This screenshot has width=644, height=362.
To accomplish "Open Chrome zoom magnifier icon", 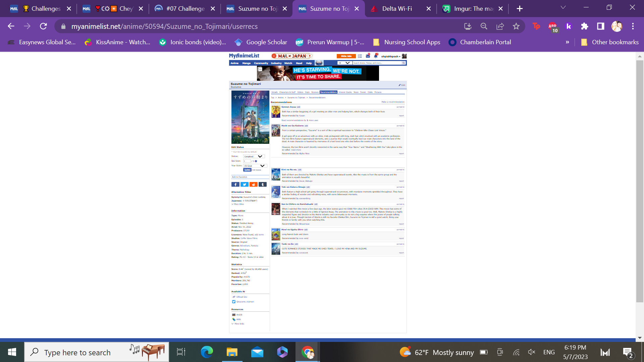I will (484, 26).
